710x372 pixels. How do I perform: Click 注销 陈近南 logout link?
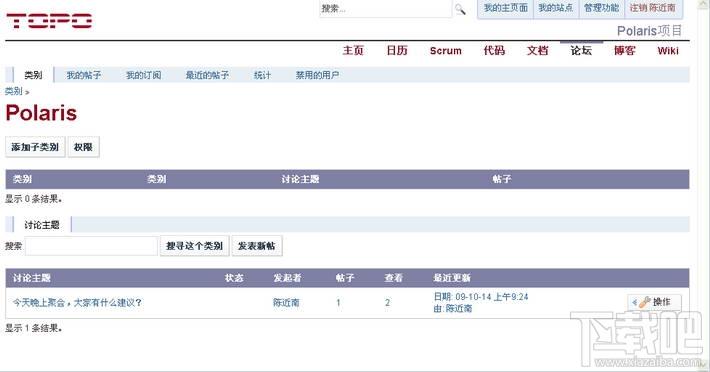[x=652, y=8]
